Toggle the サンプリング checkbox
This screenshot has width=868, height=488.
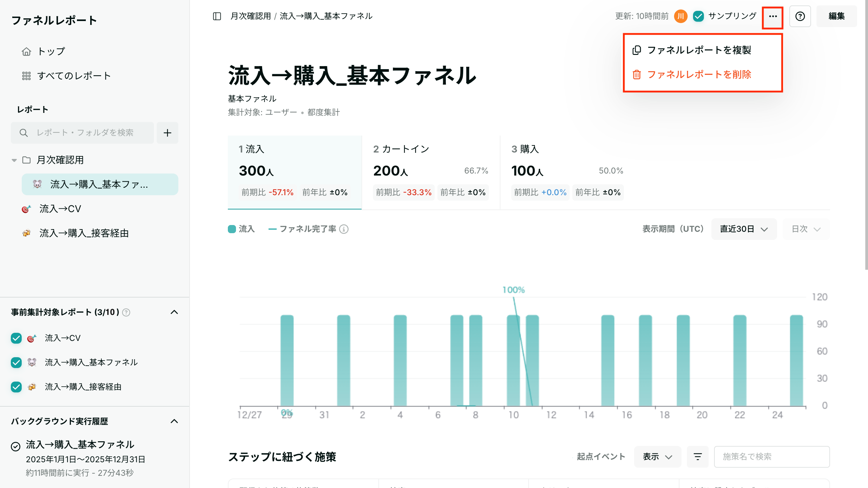pyautogui.click(x=698, y=16)
